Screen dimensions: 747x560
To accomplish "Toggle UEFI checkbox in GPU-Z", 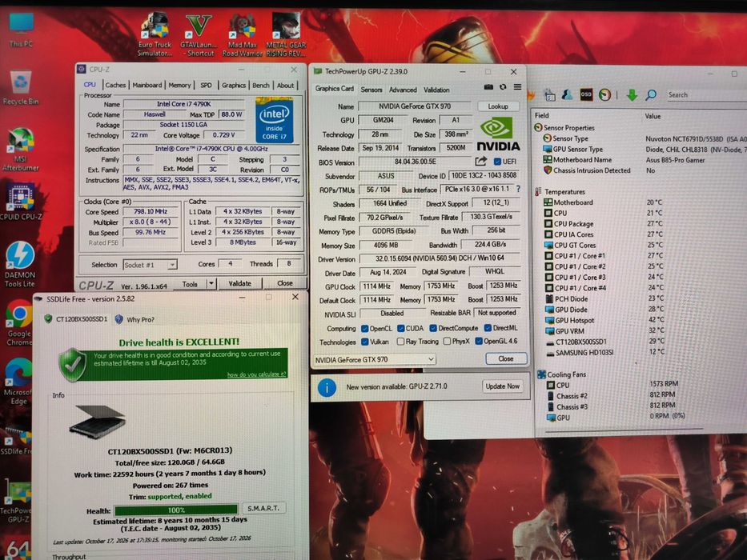I will pyautogui.click(x=497, y=162).
